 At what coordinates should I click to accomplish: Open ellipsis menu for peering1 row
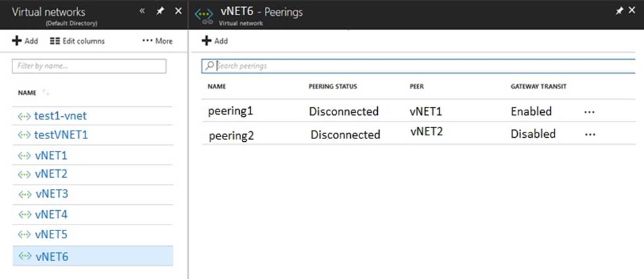click(589, 112)
